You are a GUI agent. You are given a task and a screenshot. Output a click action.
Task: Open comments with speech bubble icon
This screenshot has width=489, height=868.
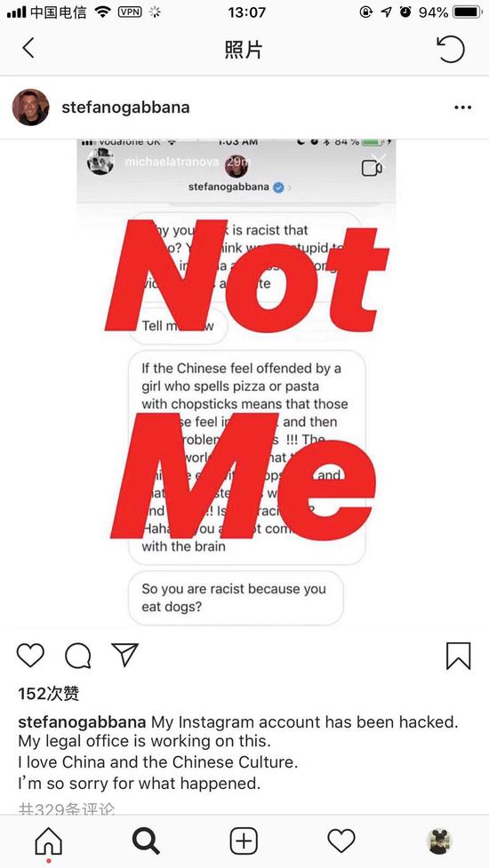78,656
